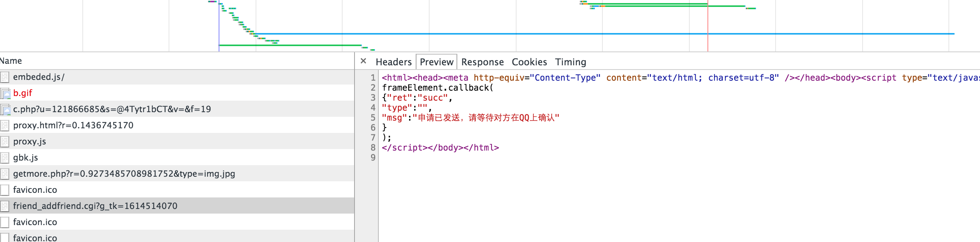Viewport: 980px width, 242px height.
Task: Click the friend_addfriend.cgi document icon
Action: point(5,206)
